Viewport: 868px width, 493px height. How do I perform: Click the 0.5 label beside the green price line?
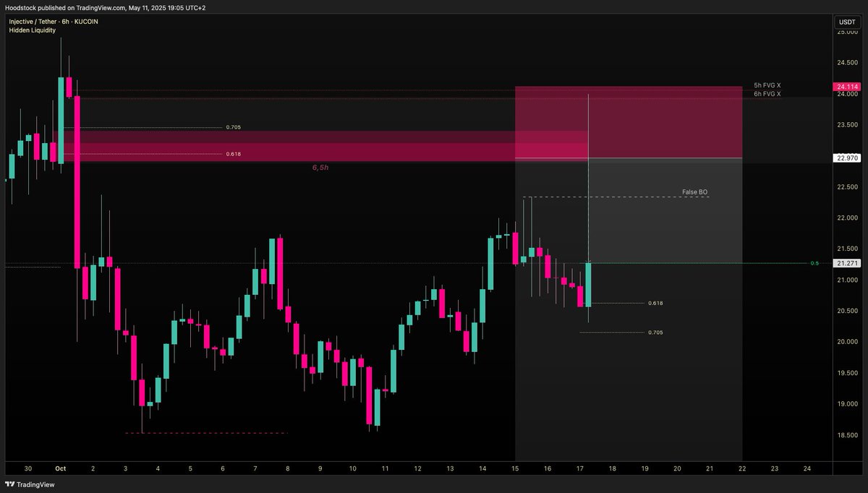814,263
